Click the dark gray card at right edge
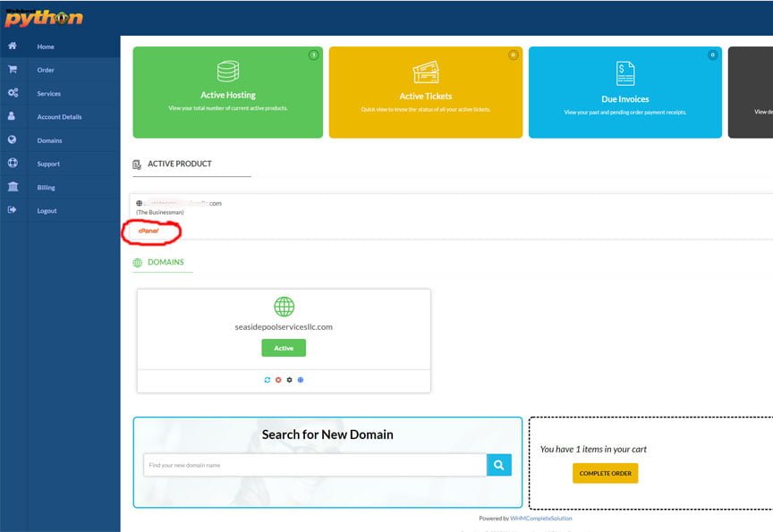This screenshot has width=773, height=532. (751, 92)
